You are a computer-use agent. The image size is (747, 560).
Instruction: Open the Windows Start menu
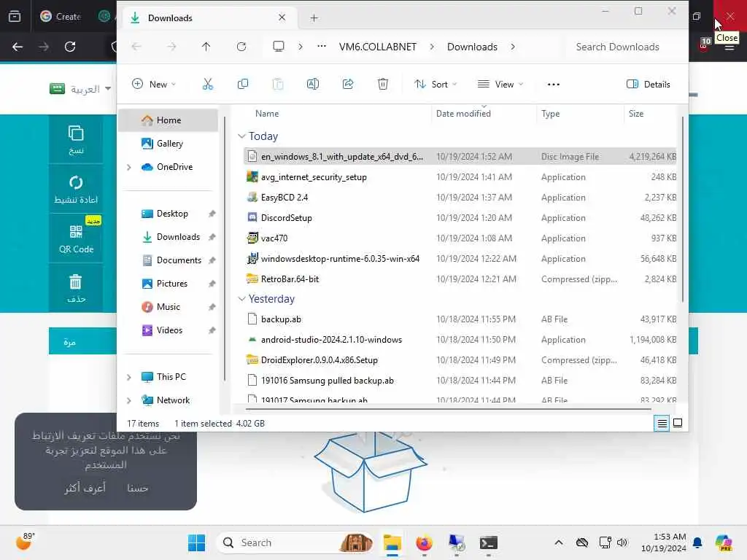coord(196,542)
